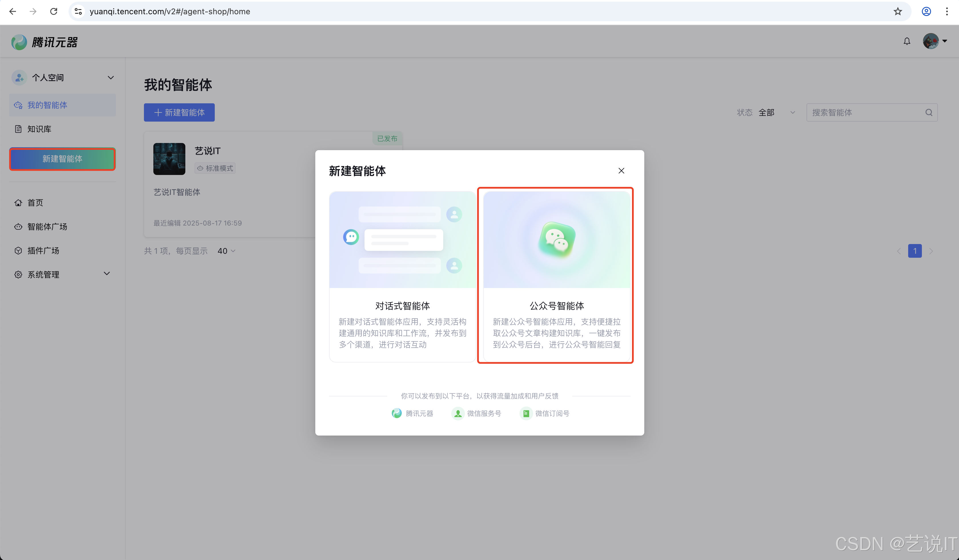Click the search magnifier icon

point(929,112)
